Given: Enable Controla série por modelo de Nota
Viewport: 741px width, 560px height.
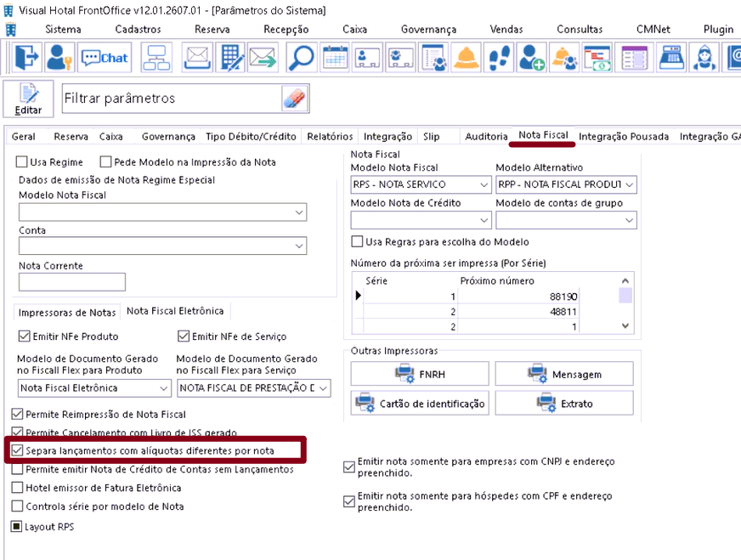Looking at the screenshot, I should pos(18,506).
